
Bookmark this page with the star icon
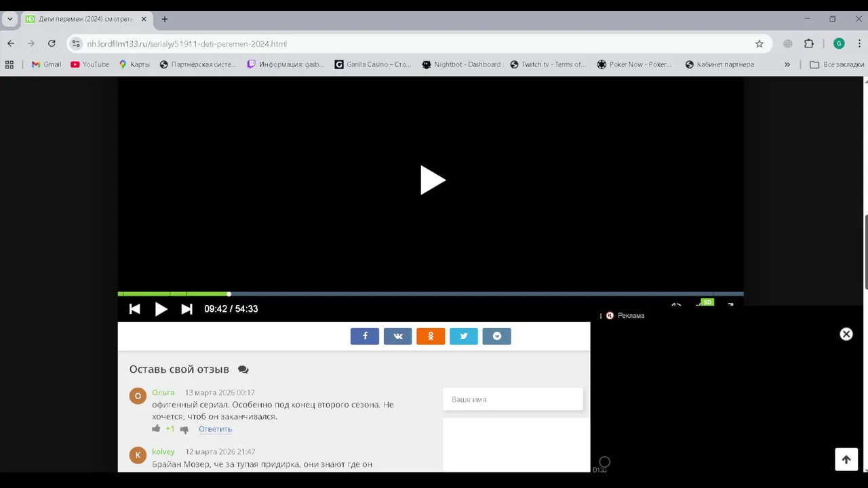(x=759, y=43)
